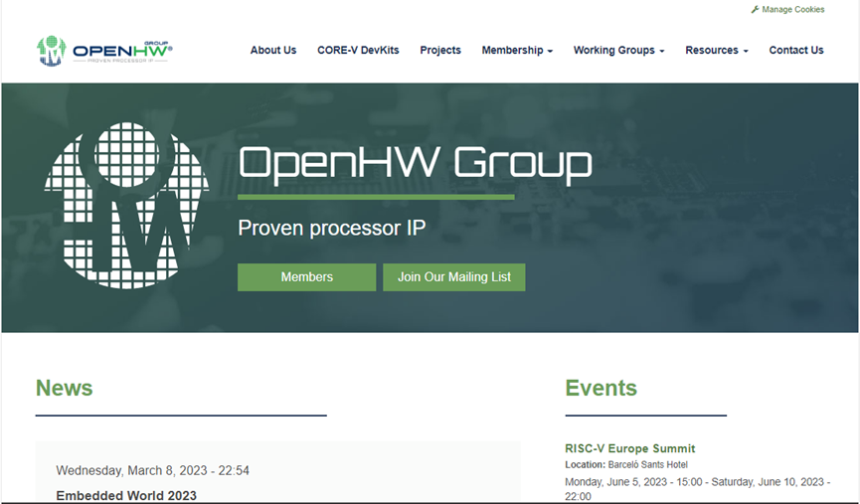The width and height of the screenshot is (860, 504).
Task: Click the Events section heading
Action: coord(602,388)
